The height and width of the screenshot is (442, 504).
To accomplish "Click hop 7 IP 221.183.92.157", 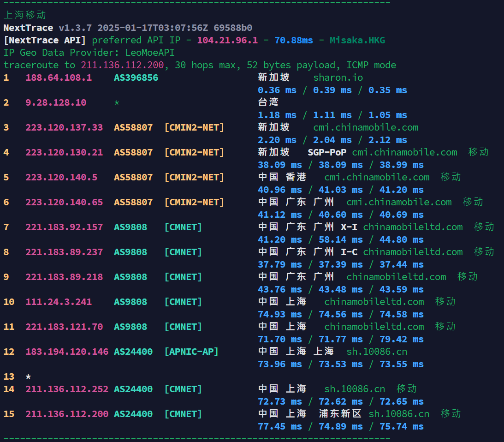I will pyautogui.click(x=64, y=227).
